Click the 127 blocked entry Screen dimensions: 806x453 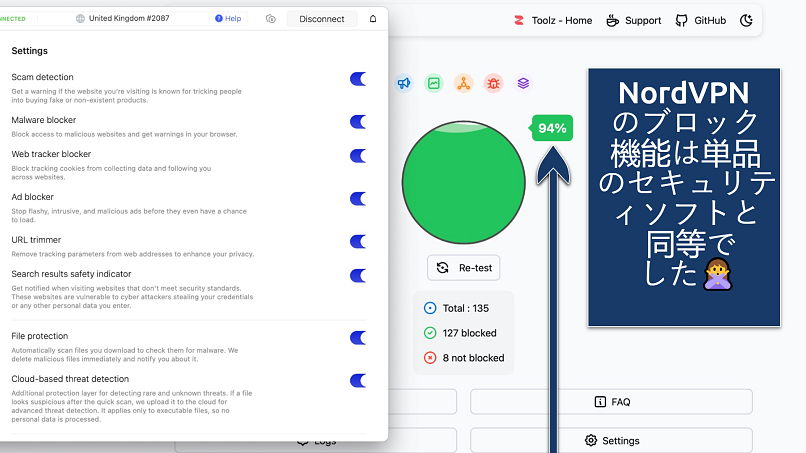[461, 333]
